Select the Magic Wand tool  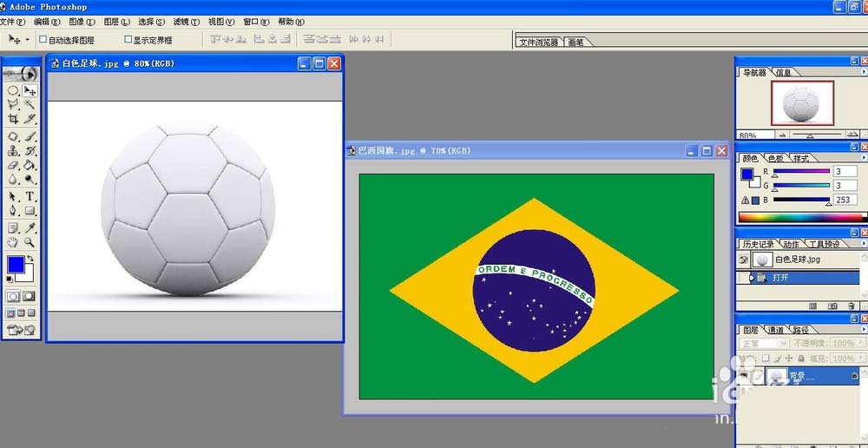30,104
